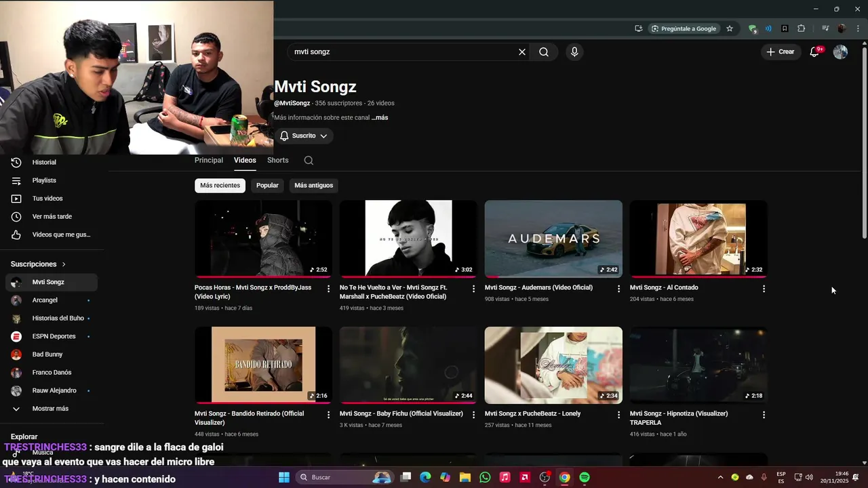Open the Chrome three-dot menu
Viewport: 868px width, 488px height.
pyautogui.click(x=858, y=28)
